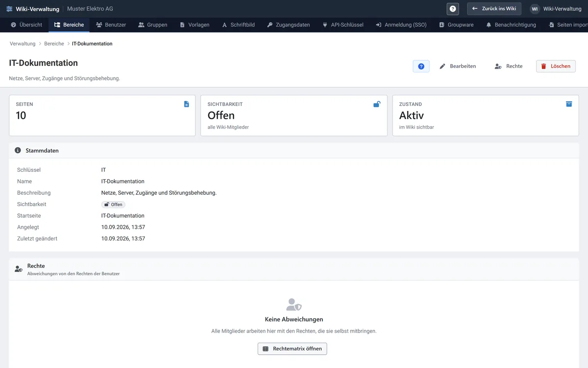Click Zurück ins Wiki button
This screenshot has height=368, width=588.
click(494, 9)
